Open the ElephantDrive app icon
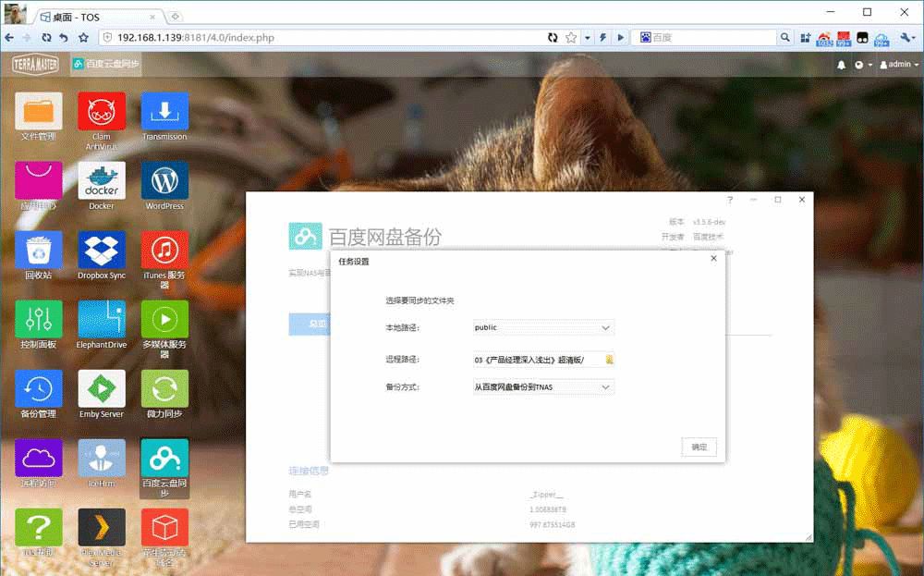Viewport: 924px width, 576px height. tap(102, 320)
